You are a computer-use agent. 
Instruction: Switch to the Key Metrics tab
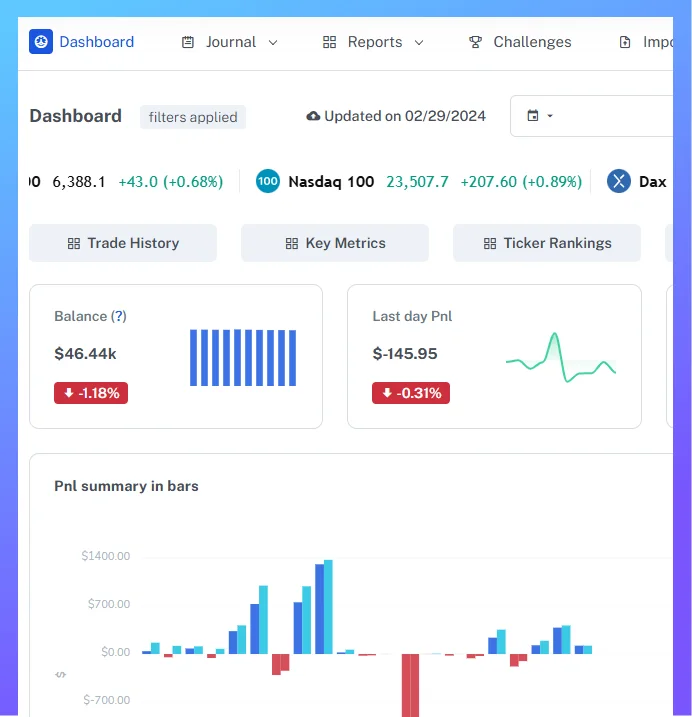tap(335, 243)
